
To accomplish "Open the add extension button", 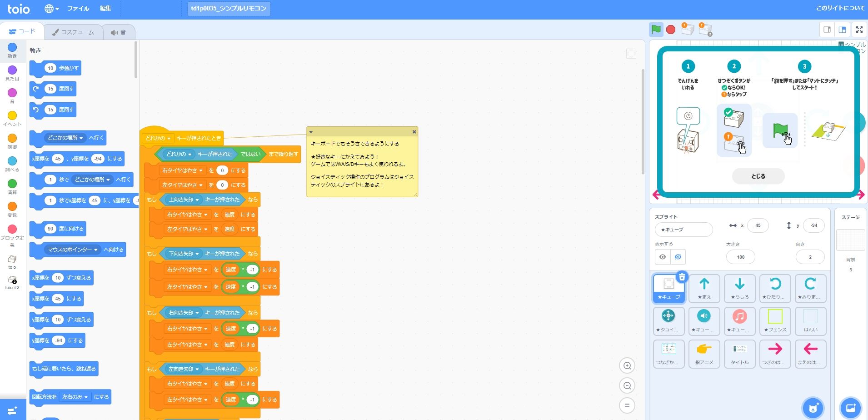I will click(13, 410).
